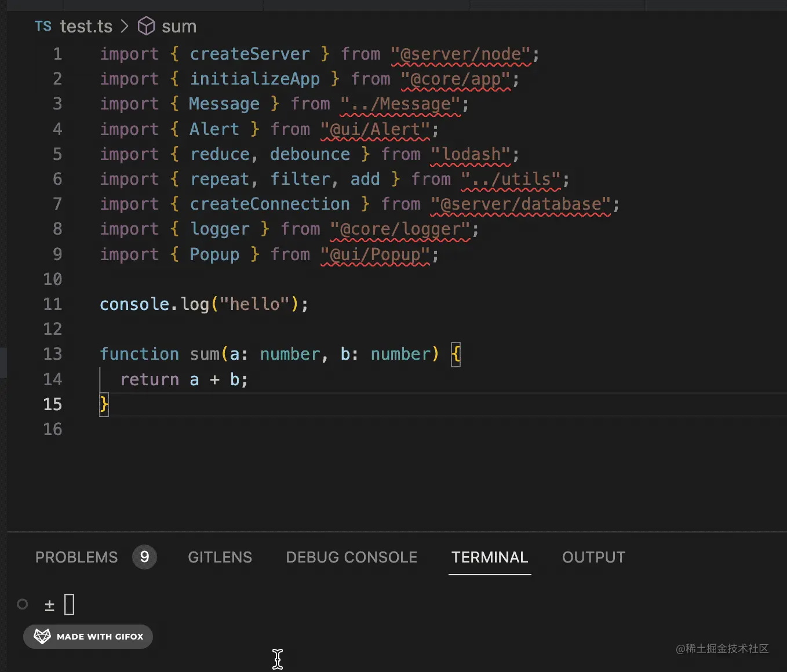Click the circle decoration beside the terminal prompt
This screenshot has width=787, height=672.
(x=23, y=604)
